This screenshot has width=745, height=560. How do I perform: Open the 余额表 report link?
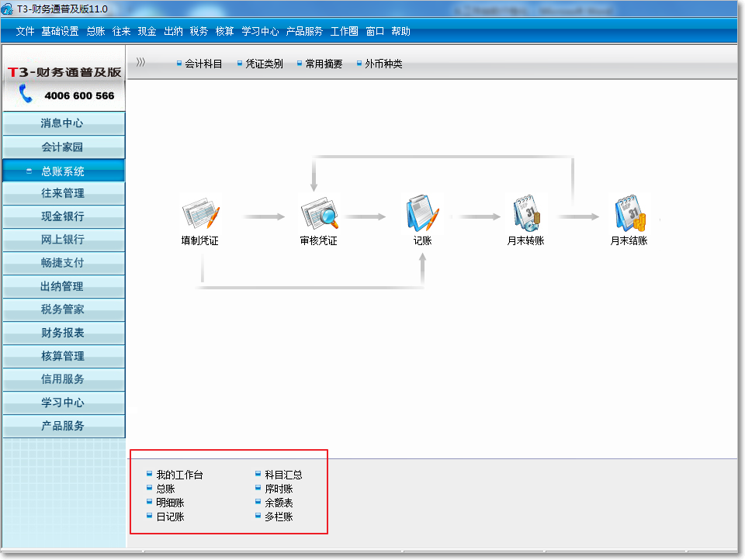click(x=279, y=503)
